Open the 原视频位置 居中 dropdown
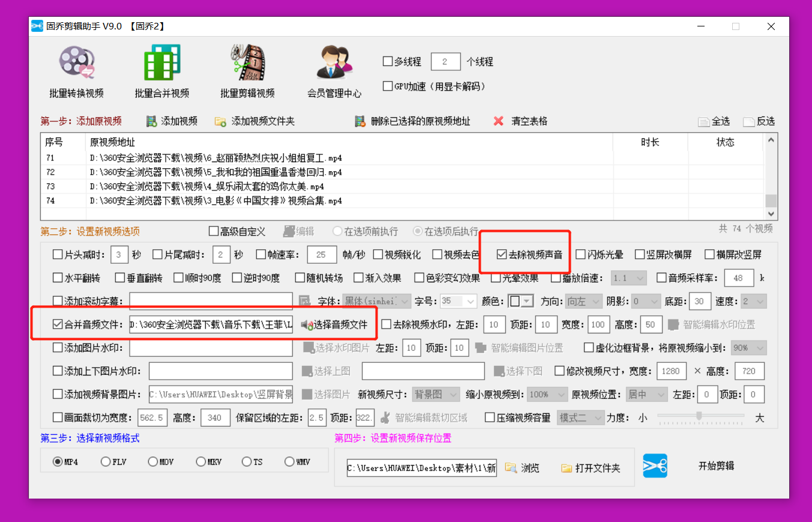 point(646,395)
